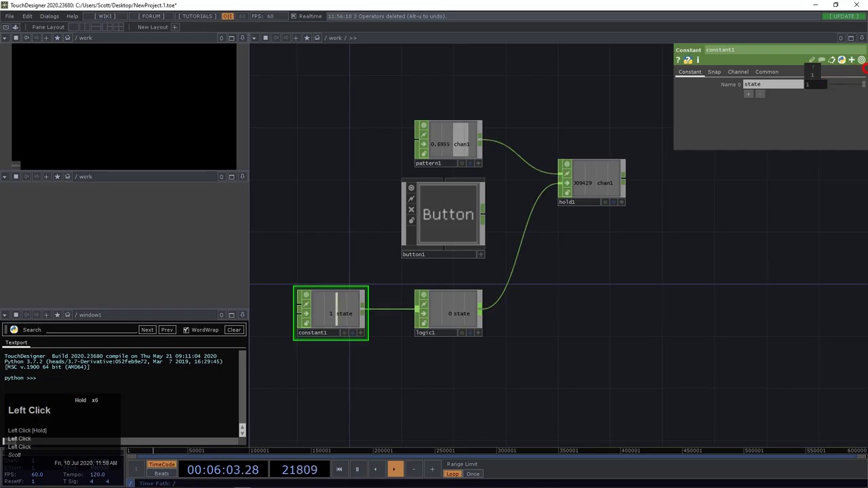
Task: Click the plus icon in parameter panel header
Action: (852, 60)
